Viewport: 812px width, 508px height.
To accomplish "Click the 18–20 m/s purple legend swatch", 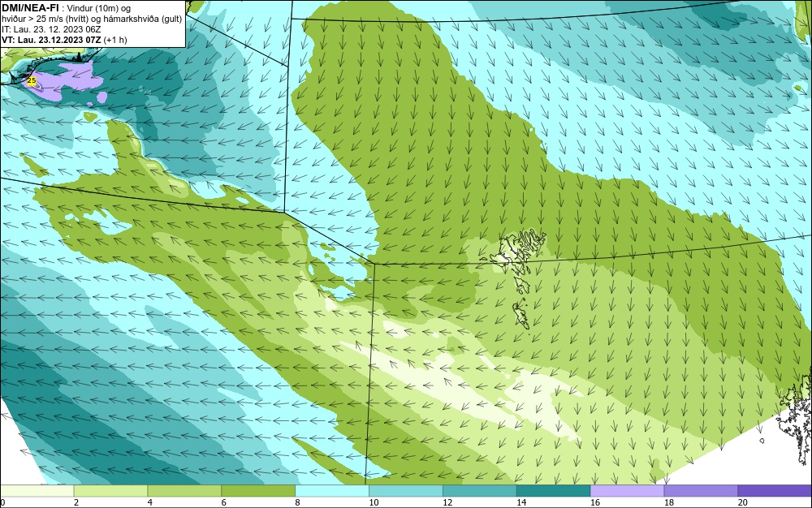I will [702, 490].
